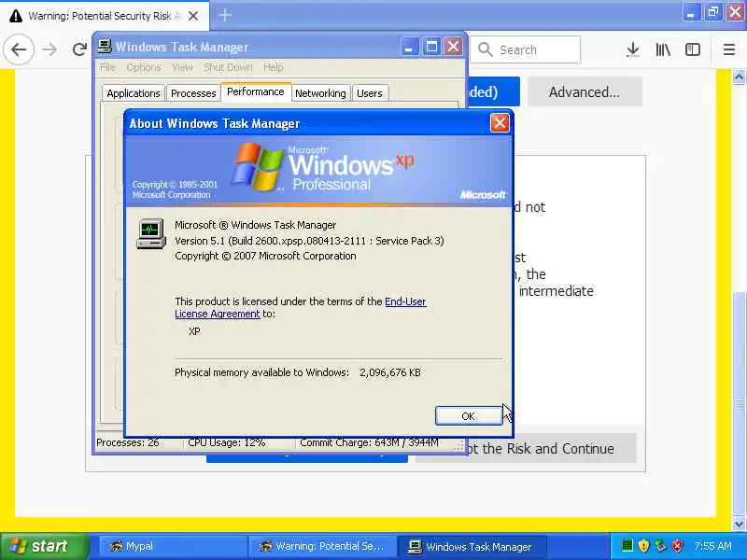Click the 7:55 AM tray clock
The width and height of the screenshot is (747, 560).
tap(713, 546)
